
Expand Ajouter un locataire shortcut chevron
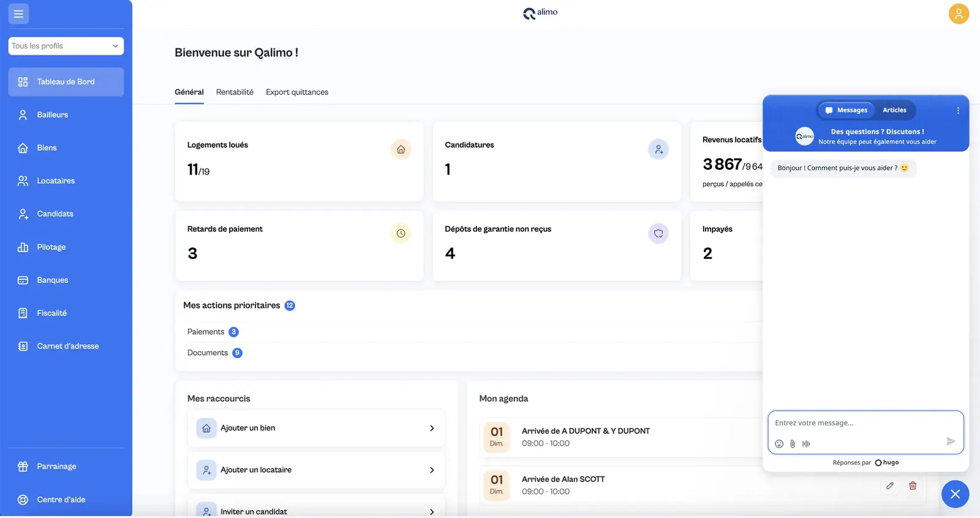pos(432,470)
